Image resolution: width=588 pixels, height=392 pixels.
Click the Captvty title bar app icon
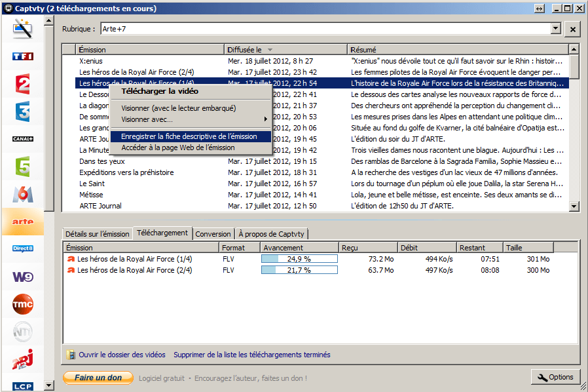[x=9, y=9]
